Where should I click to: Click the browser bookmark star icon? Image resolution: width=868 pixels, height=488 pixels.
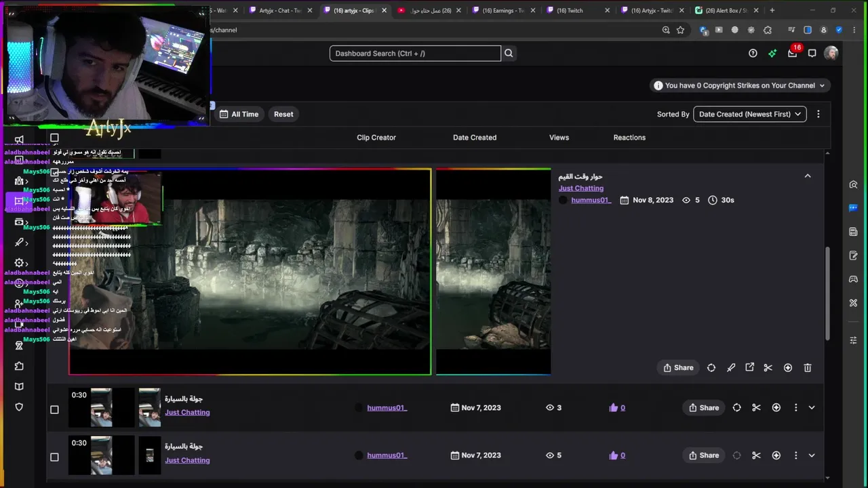pos(680,30)
